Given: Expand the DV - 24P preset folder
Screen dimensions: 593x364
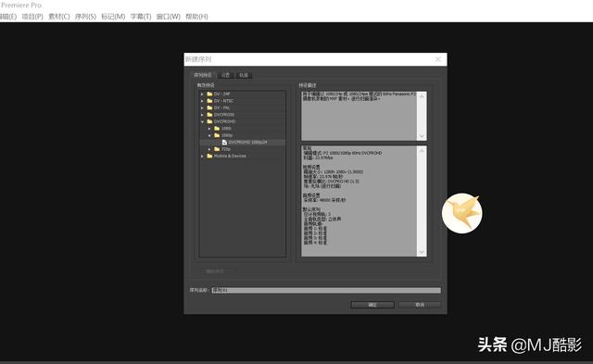Looking at the screenshot, I should pyautogui.click(x=202, y=94).
